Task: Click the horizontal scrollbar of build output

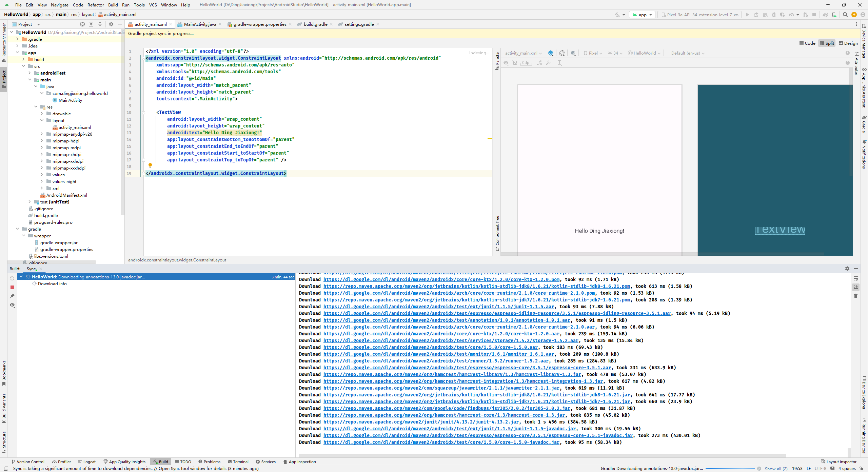Action: pos(542,455)
